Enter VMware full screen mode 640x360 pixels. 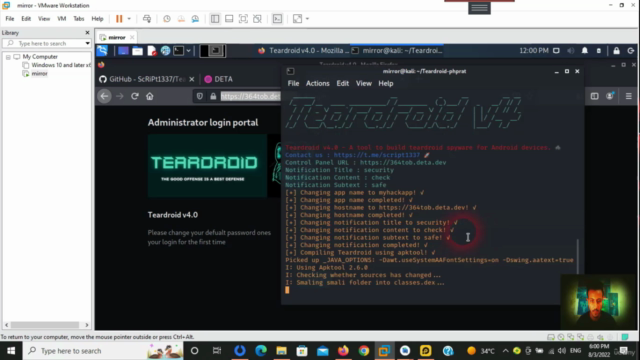coord(243,19)
